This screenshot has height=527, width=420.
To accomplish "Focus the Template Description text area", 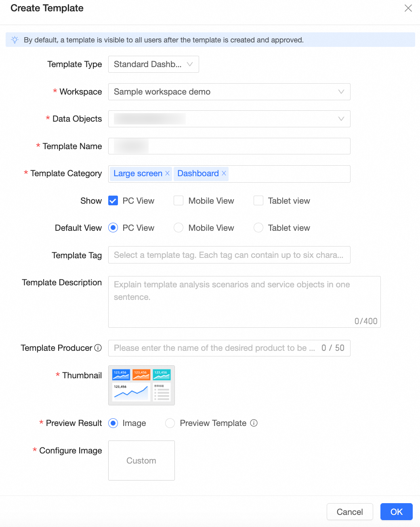I will 244,302.
